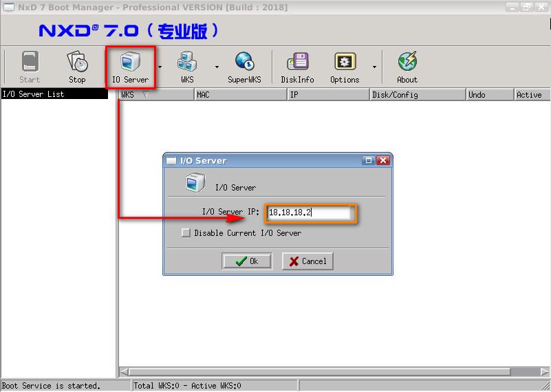Click the Start toolbar icon
This screenshot has height=392, width=551.
click(30, 67)
